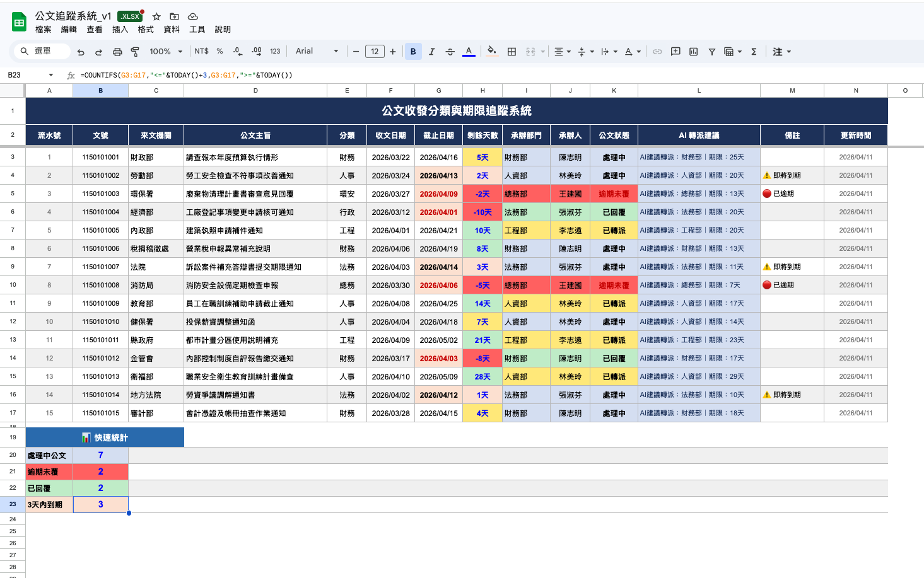
Task: Open the 資料 menu
Action: pos(172,30)
